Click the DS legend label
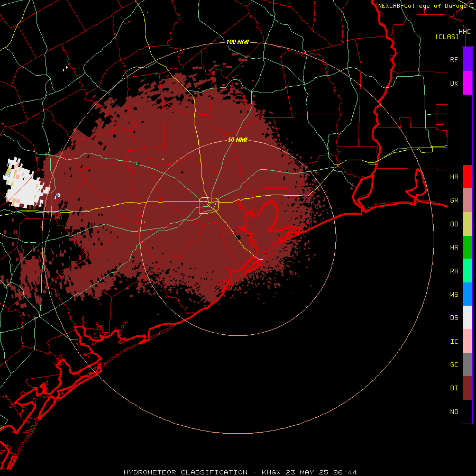 point(454,317)
